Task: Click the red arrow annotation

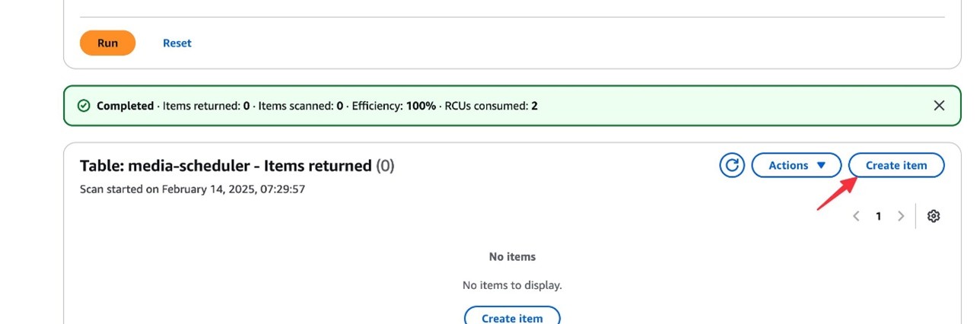Action: coord(836,192)
